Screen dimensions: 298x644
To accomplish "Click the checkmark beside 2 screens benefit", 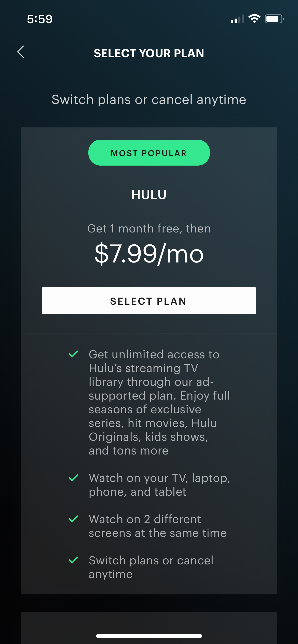I will (x=73, y=519).
